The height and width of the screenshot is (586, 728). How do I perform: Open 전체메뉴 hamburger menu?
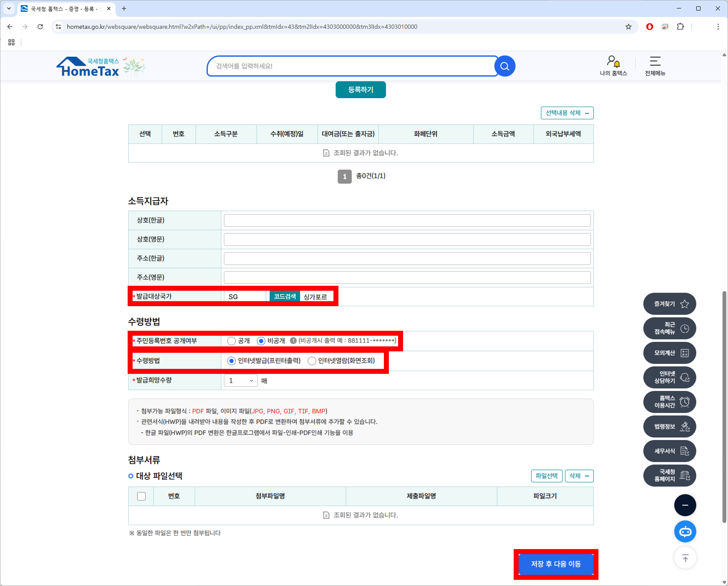pyautogui.click(x=655, y=66)
